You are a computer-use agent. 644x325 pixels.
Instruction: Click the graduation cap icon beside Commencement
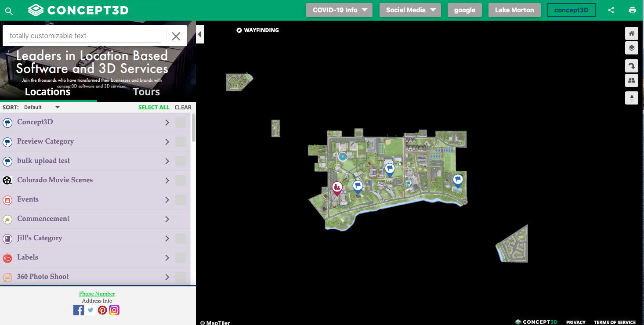pyautogui.click(x=7, y=219)
